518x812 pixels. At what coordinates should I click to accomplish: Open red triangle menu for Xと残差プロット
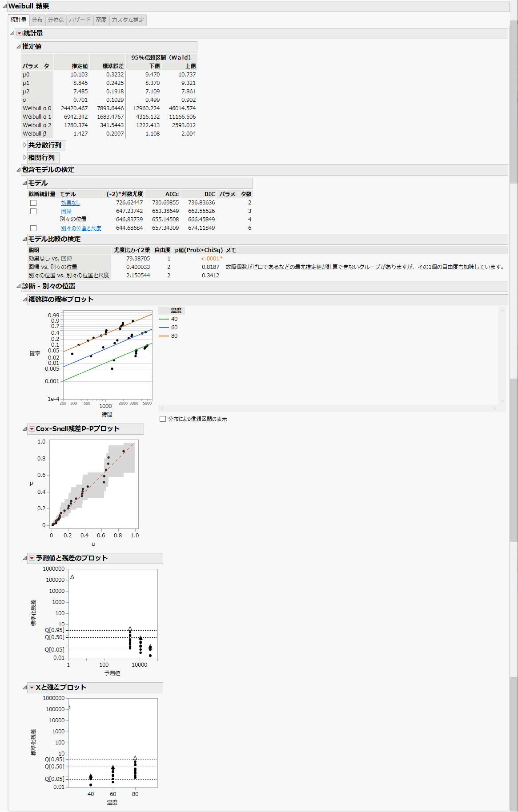point(32,688)
